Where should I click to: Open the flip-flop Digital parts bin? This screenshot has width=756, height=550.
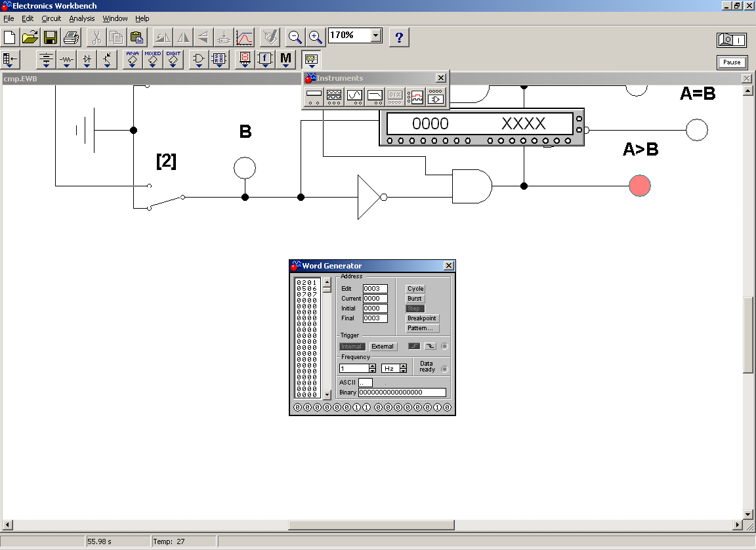[219, 60]
